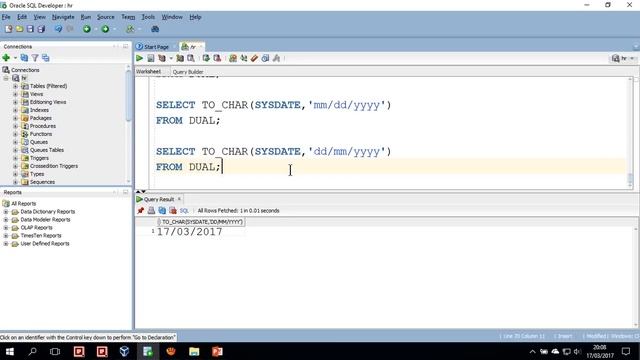Viewport: 640px width, 360px height.
Task: Click the SQL History icon in worksheet toolbar
Action: 265,58
